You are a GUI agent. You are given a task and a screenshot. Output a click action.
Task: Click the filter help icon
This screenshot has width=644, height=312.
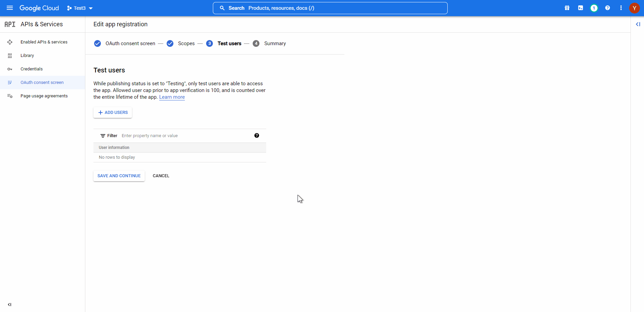(x=257, y=135)
